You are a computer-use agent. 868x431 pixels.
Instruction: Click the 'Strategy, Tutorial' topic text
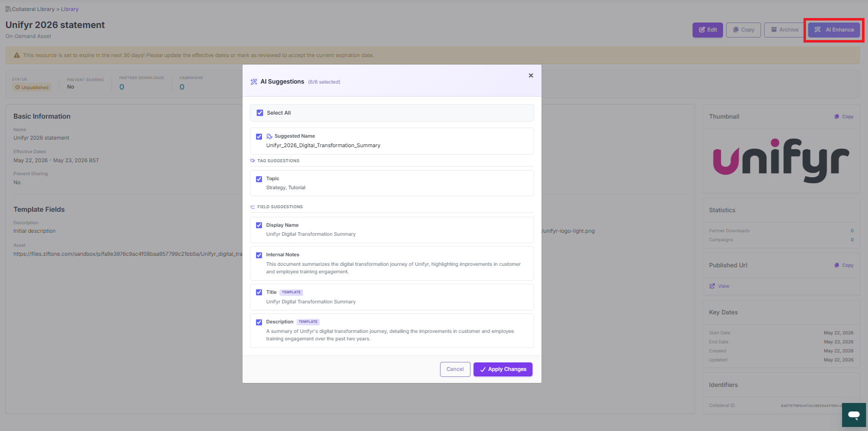click(285, 188)
